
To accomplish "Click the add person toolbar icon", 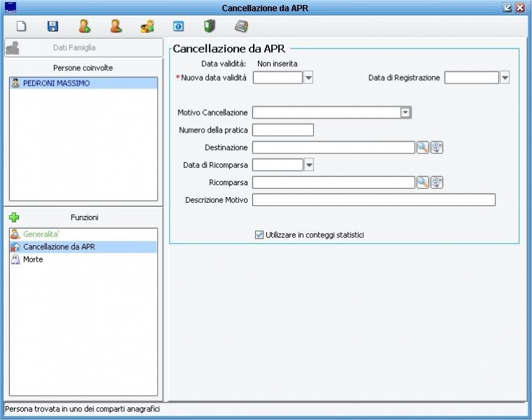I will pyautogui.click(x=84, y=27).
